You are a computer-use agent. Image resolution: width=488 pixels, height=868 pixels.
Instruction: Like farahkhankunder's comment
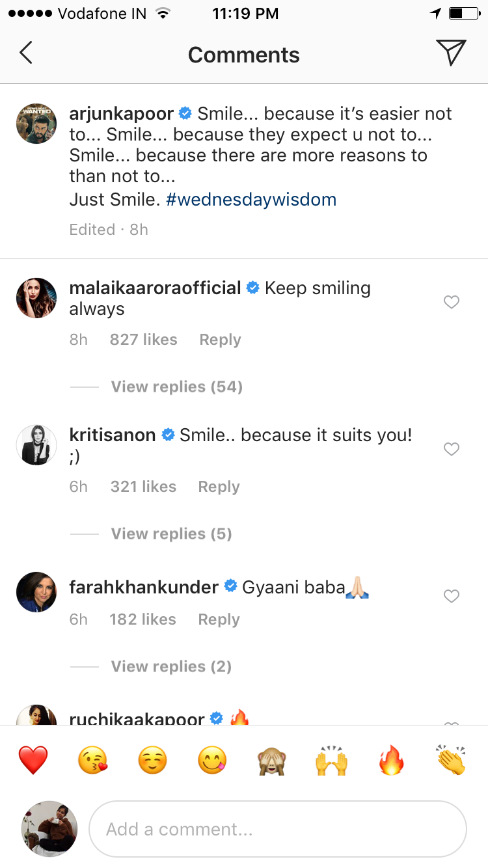(451, 596)
